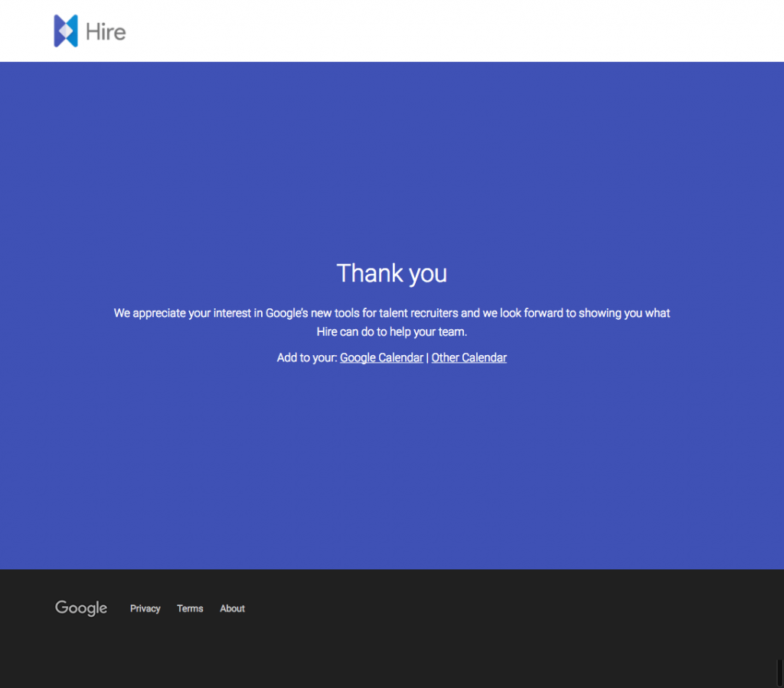The height and width of the screenshot is (688, 784).
Task: Click the Hire logo icon in the header
Action: pyautogui.click(x=66, y=31)
